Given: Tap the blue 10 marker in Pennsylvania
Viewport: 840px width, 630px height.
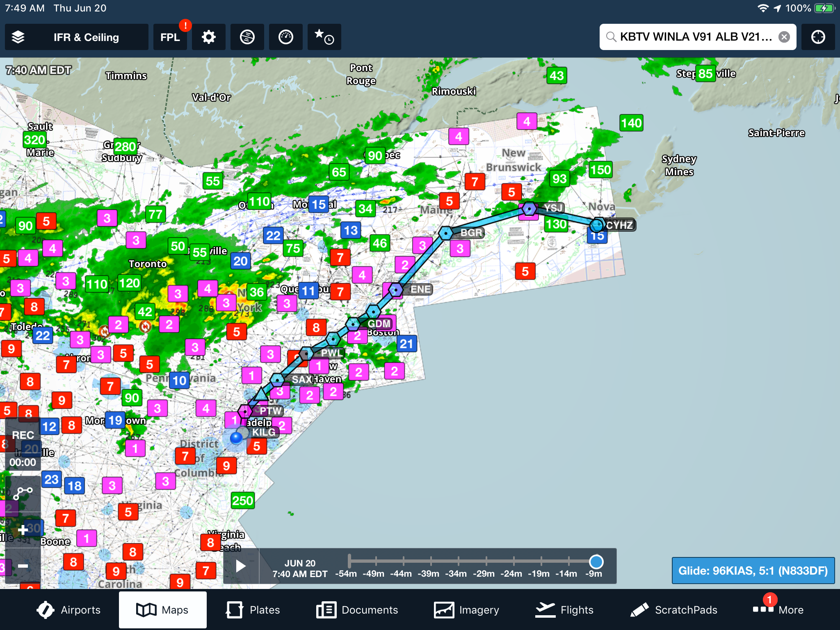Looking at the screenshot, I should coord(179,381).
